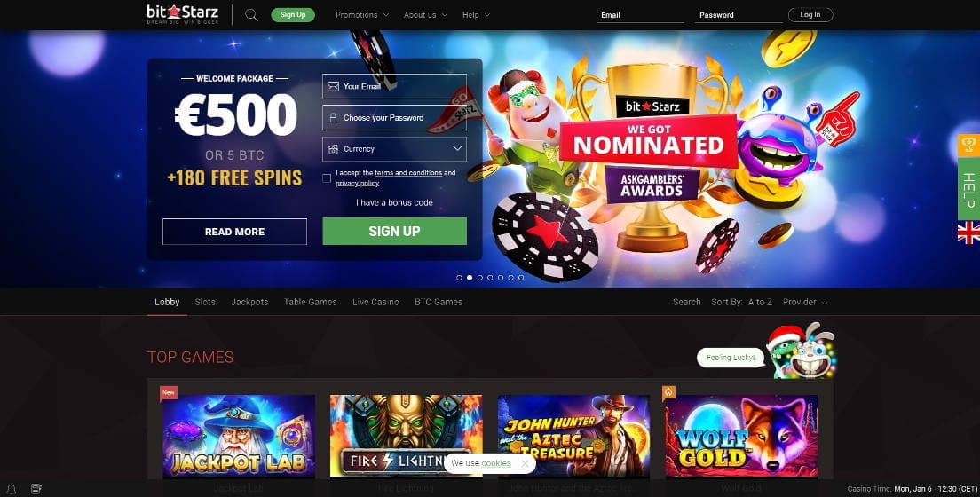The height and width of the screenshot is (497, 980).
Task: Click the Feeling Lucky mascot characters
Action: tap(801, 351)
